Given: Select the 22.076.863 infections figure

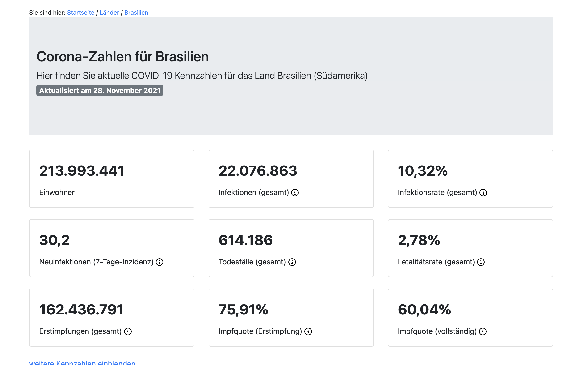Looking at the screenshot, I should pyautogui.click(x=258, y=171).
